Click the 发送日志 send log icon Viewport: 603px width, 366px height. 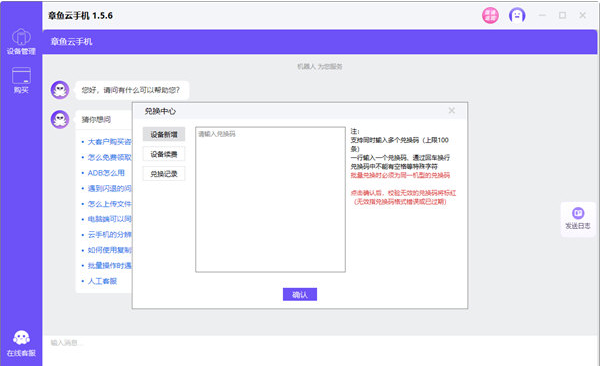click(578, 219)
